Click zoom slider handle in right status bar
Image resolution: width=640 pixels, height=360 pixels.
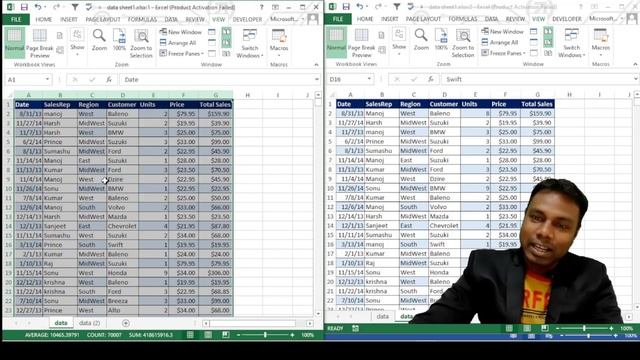pyautogui.click(x=584, y=328)
